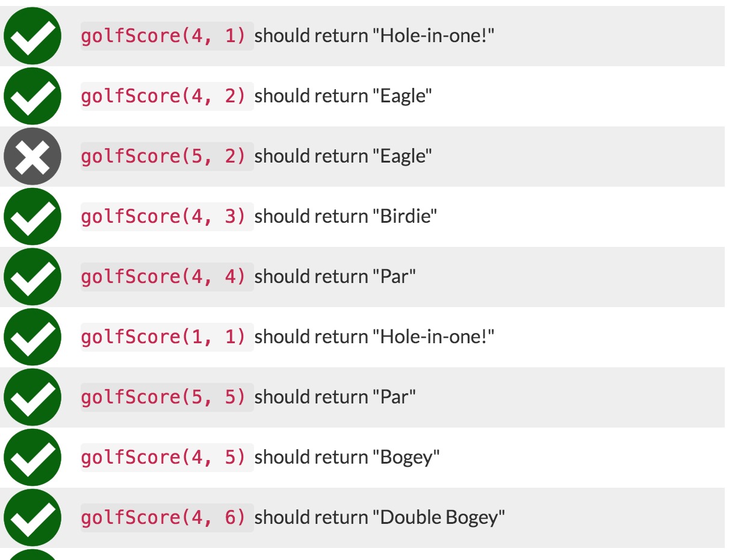This screenshot has width=732, height=560.
Task: Toggle the first test result indicator
Action: coord(33,35)
